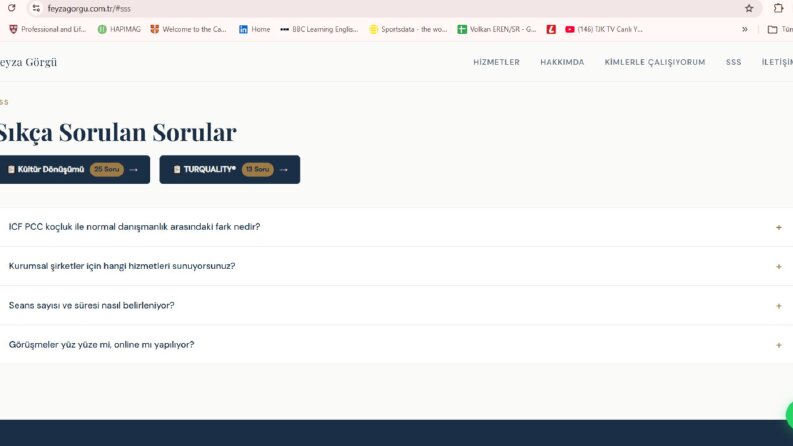793x446 pixels.
Task: Expand the Seans sayısı ve süresi question
Action: [x=396, y=305]
